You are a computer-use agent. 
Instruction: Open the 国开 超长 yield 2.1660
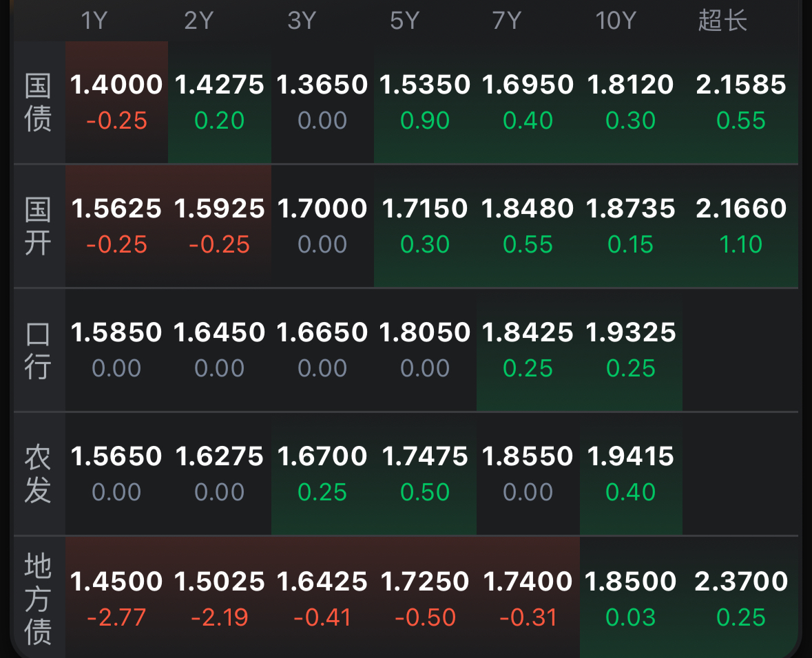tap(741, 209)
